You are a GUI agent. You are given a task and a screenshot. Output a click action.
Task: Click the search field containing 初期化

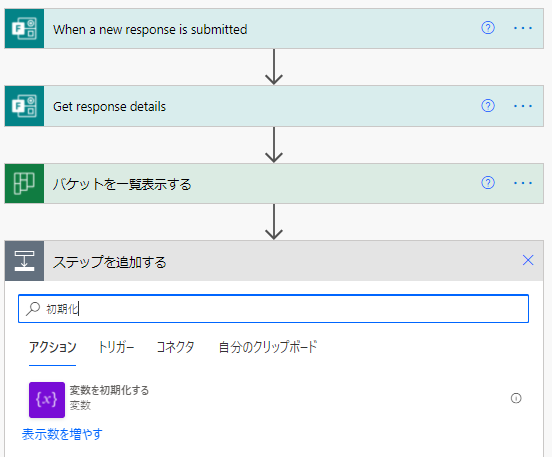pos(274,309)
